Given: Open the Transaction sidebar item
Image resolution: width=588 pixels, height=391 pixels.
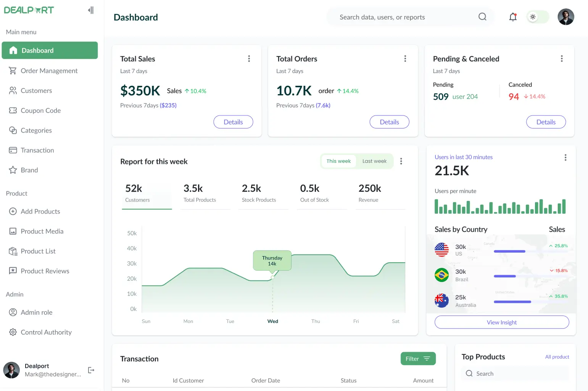Looking at the screenshot, I should point(37,150).
